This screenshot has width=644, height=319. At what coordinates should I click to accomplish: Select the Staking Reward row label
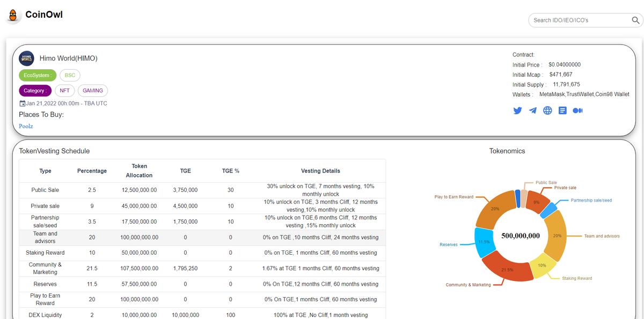tap(46, 253)
